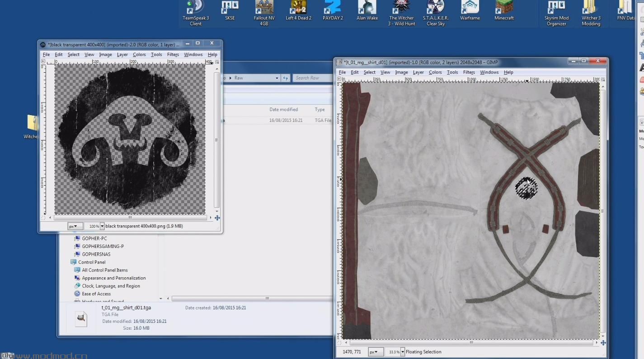Screen dimensions: 644x359
Task: Open Tools menu in shirt GIMP window
Action: 452,72
